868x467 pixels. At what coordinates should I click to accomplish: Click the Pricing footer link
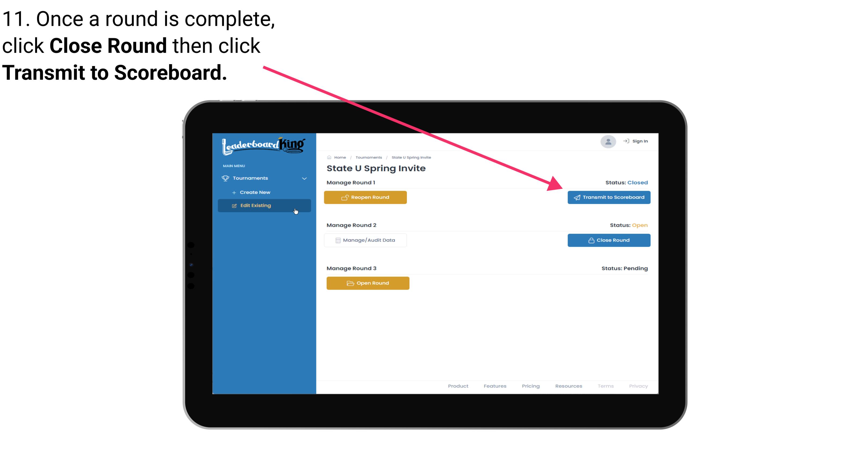point(531,385)
